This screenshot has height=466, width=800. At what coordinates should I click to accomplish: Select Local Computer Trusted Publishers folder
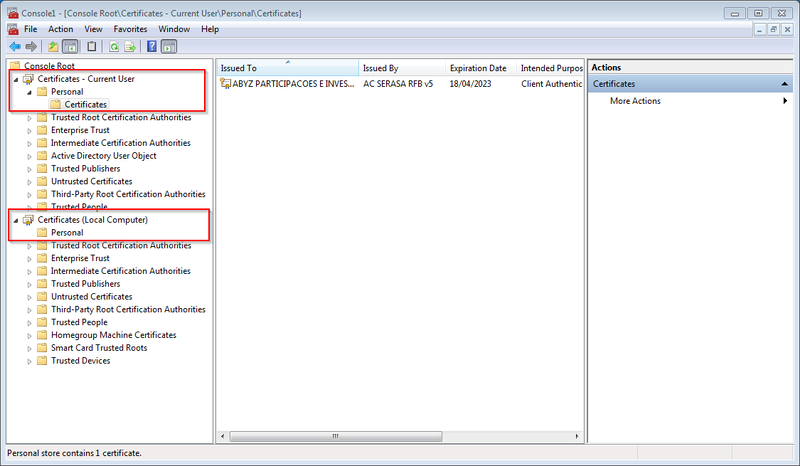85,284
